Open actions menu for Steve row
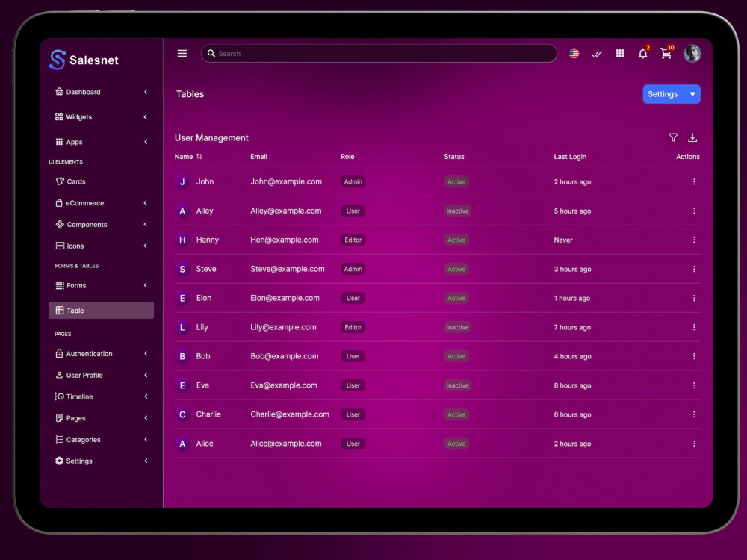The width and height of the screenshot is (747, 560). [694, 269]
